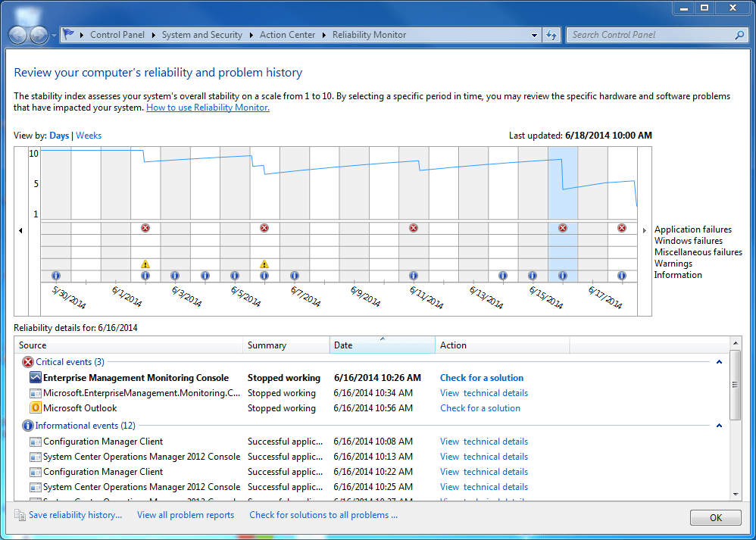Sort by the Summary column header

(286, 345)
